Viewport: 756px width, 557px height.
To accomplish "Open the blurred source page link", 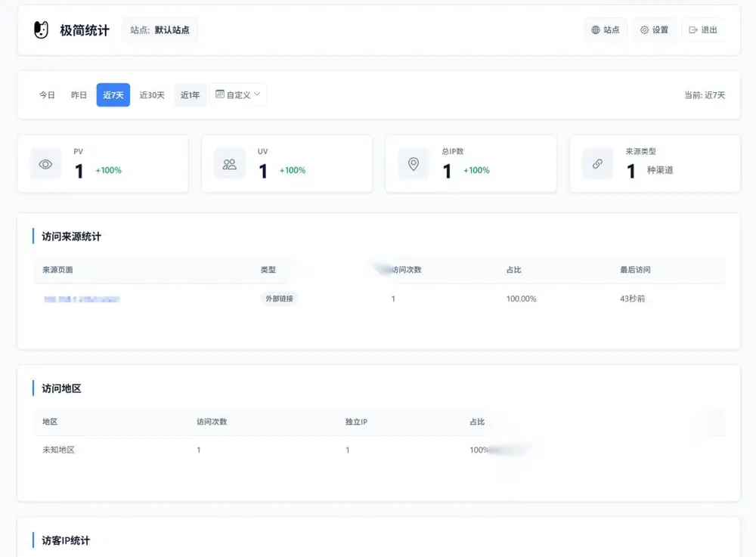I will (82, 299).
